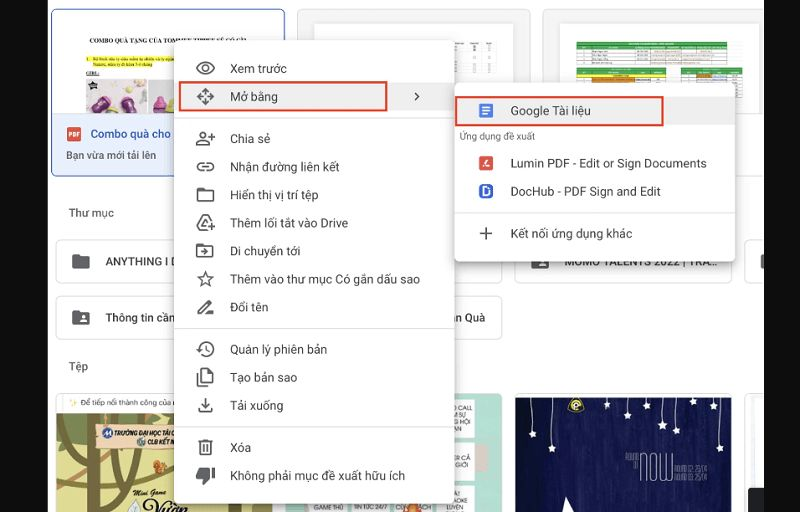Click the download arrow icon beside Tải xuống
This screenshot has width=800, height=512.
click(206, 405)
